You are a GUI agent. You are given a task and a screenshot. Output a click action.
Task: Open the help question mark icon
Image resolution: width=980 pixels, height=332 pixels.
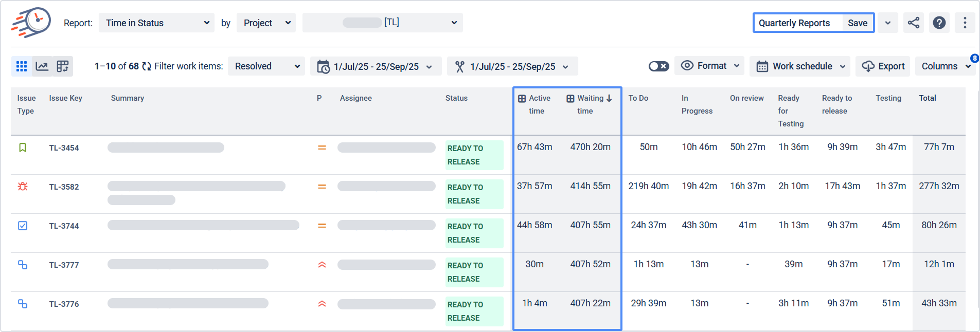tap(939, 23)
